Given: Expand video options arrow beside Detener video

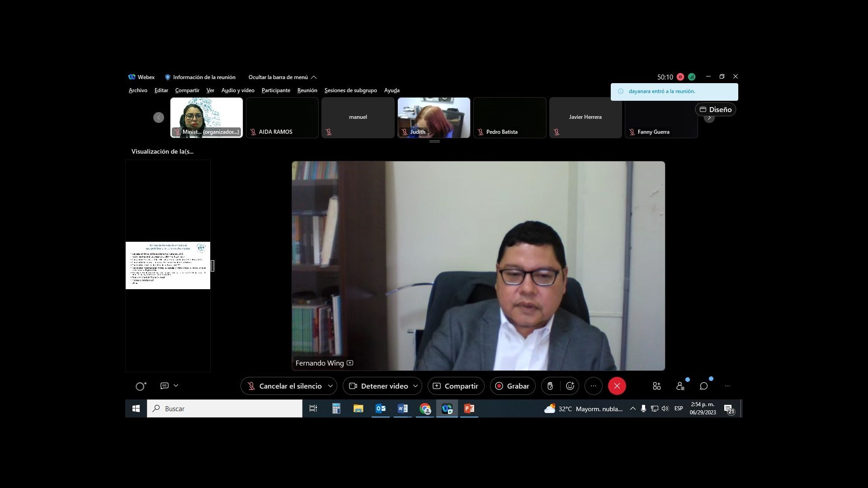Looking at the screenshot, I should (415, 386).
